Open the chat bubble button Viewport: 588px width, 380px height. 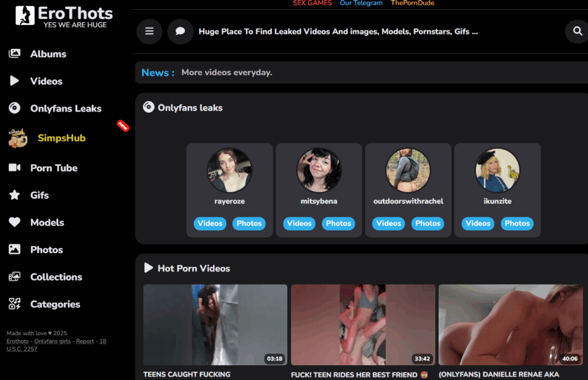click(180, 31)
